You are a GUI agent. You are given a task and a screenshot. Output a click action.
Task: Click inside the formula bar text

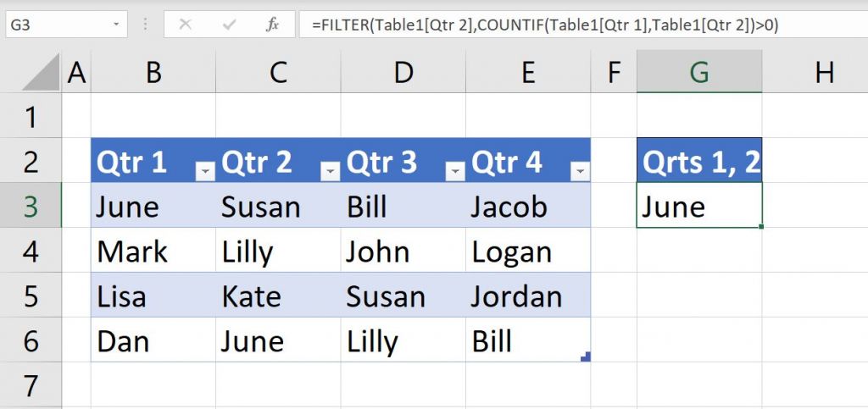click(x=542, y=25)
